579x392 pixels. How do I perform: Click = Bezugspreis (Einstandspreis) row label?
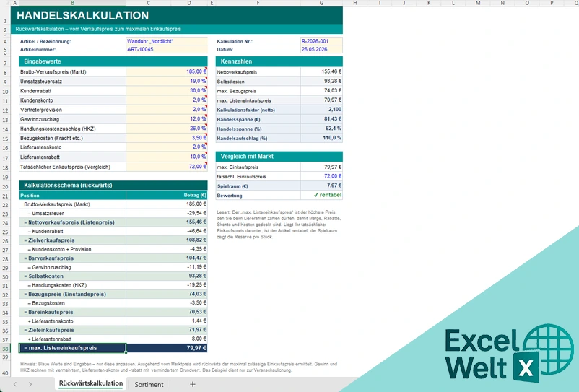pos(73,295)
